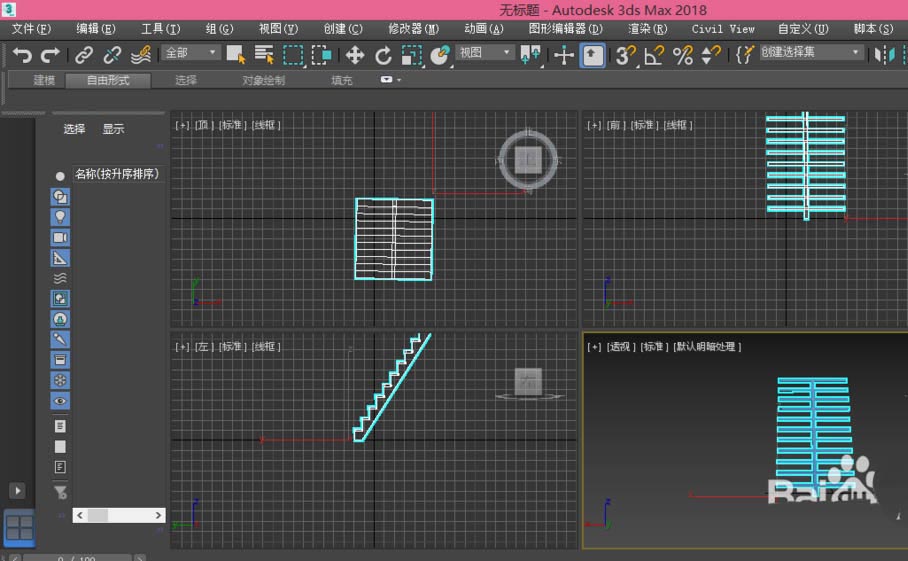Image resolution: width=908 pixels, height=561 pixels.
Task: Click the Select by Name icon
Action: [x=264, y=55]
